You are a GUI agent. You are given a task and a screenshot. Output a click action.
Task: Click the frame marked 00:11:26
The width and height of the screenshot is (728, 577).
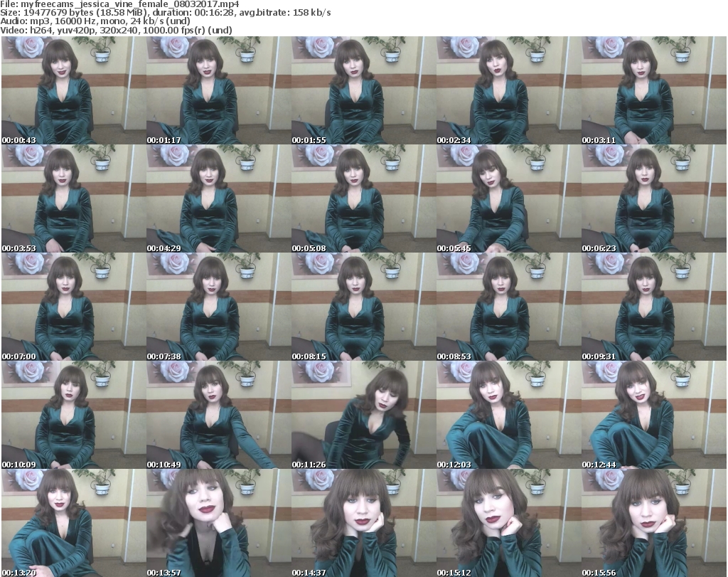tap(363, 415)
